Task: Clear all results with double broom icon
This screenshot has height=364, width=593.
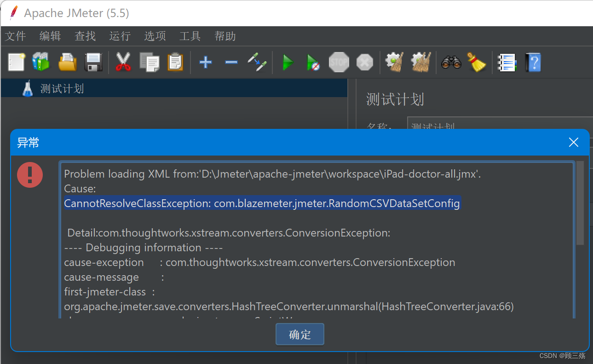Action: pos(421,62)
